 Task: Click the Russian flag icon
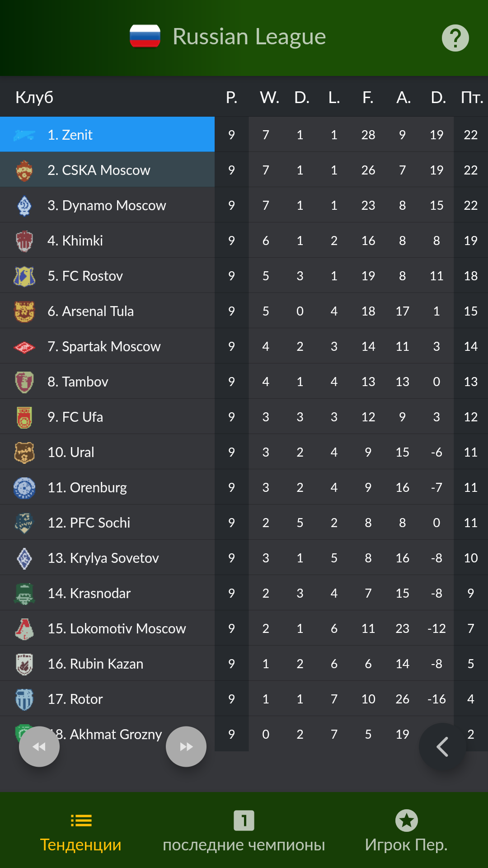[x=145, y=36]
